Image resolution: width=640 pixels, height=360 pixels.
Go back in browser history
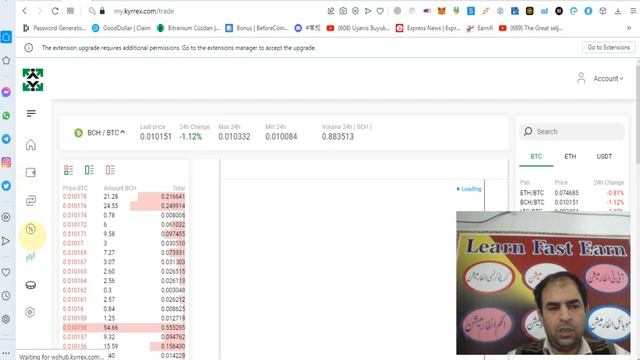point(25,11)
